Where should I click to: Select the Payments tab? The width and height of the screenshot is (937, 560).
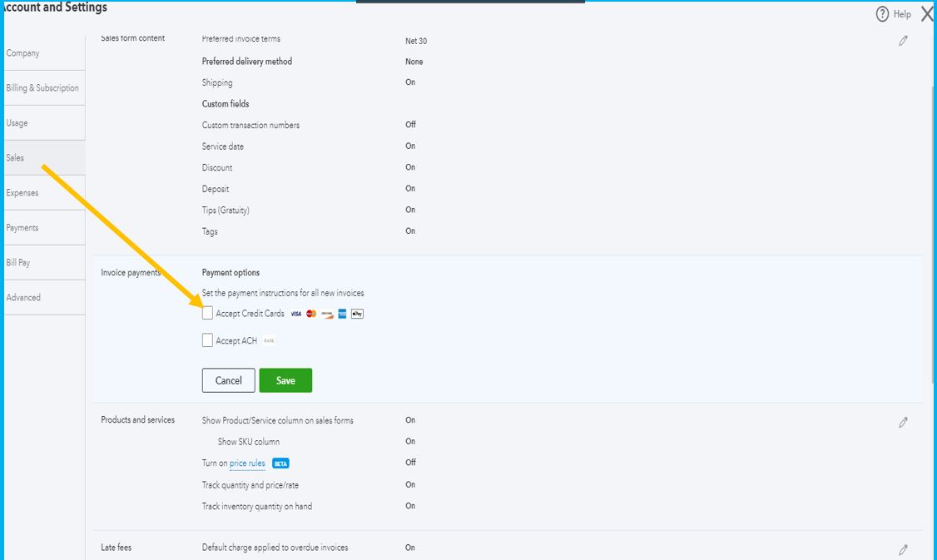22,228
